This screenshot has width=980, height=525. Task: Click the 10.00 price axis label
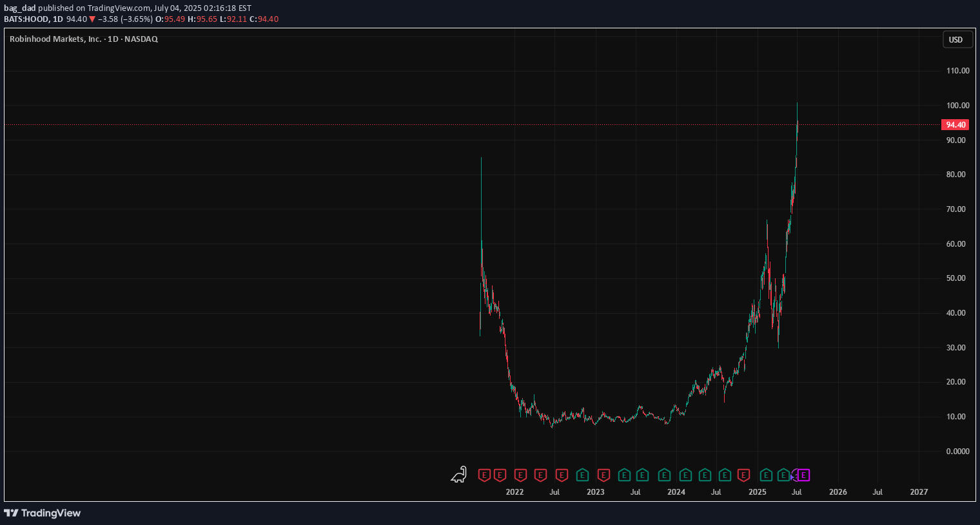tap(955, 417)
